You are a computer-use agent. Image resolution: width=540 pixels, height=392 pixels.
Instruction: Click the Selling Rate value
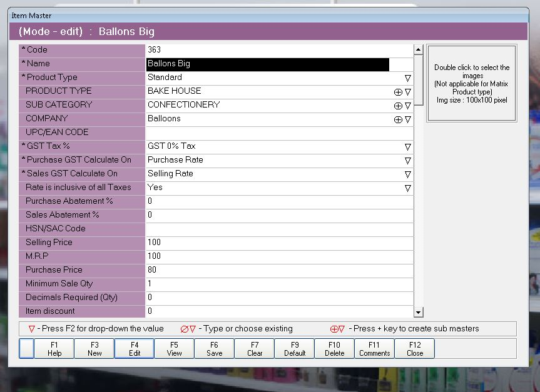tap(170, 173)
